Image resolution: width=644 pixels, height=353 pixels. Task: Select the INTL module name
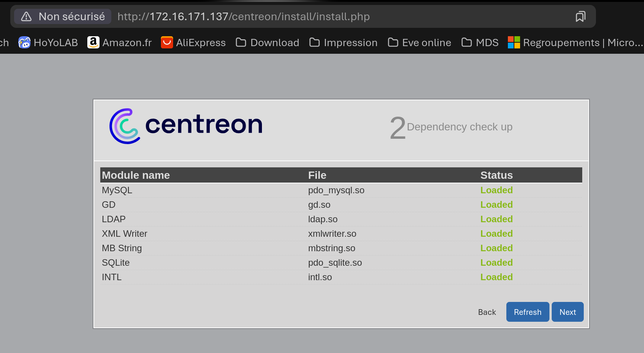pyautogui.click(x=112, y=277)
